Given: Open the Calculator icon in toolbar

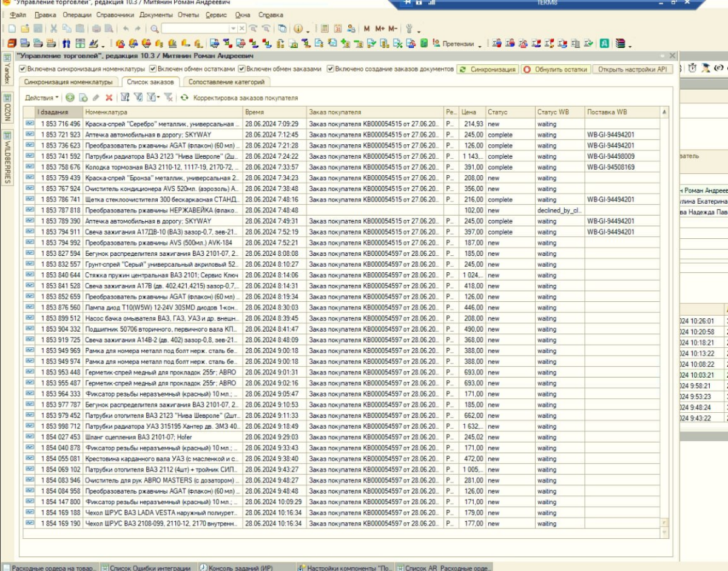Looking at the screenshot, I should pos(325,28).
